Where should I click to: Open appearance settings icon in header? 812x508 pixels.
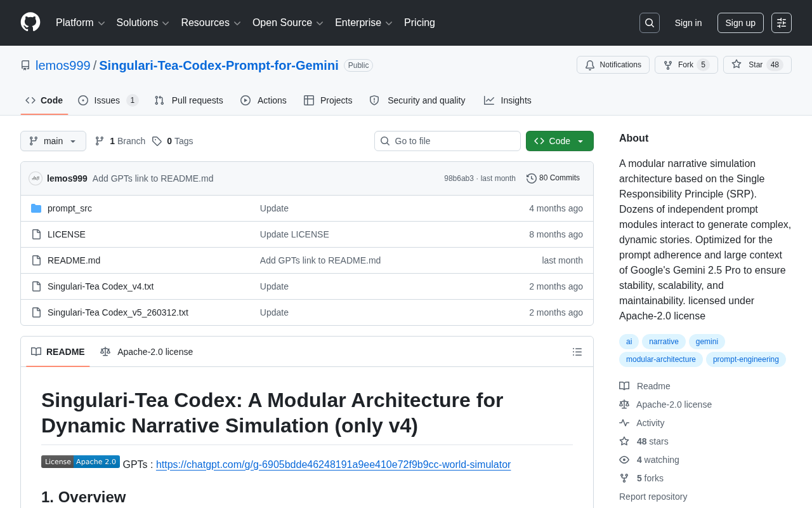(782, 23)
